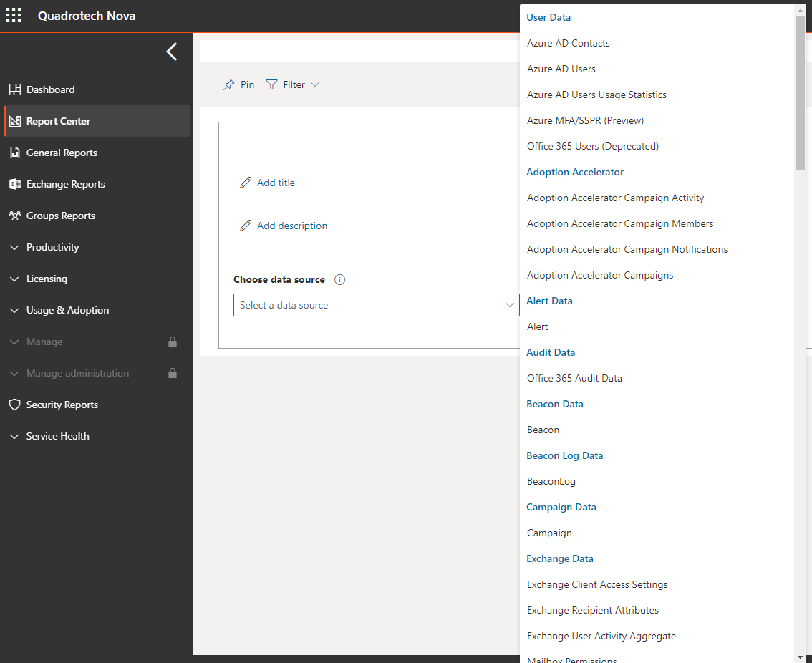Click the Adoption Accelerator group header
Viewport: 812px width, 663px height.
[575, 172]
